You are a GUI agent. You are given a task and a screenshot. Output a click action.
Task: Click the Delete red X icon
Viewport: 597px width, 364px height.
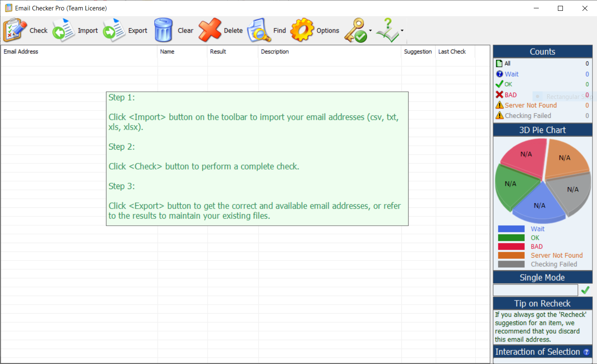pyautogui.click(x=210, y=30)
